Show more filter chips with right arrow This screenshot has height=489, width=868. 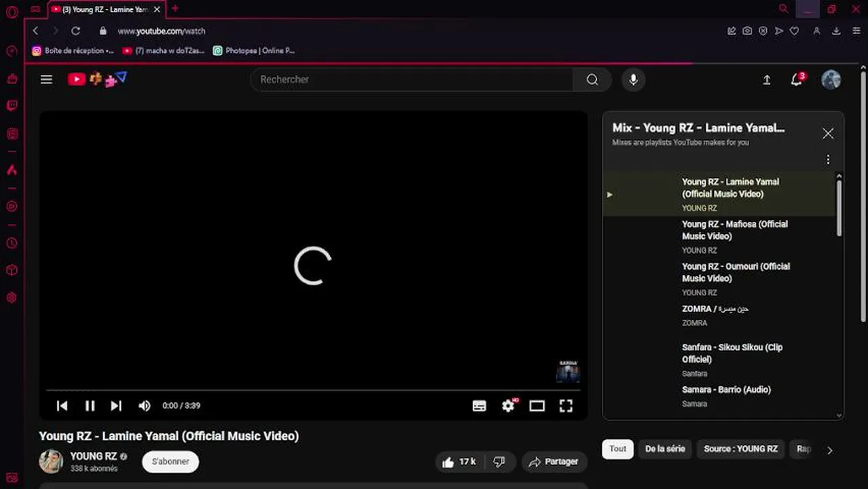click(x=829, y=450)
